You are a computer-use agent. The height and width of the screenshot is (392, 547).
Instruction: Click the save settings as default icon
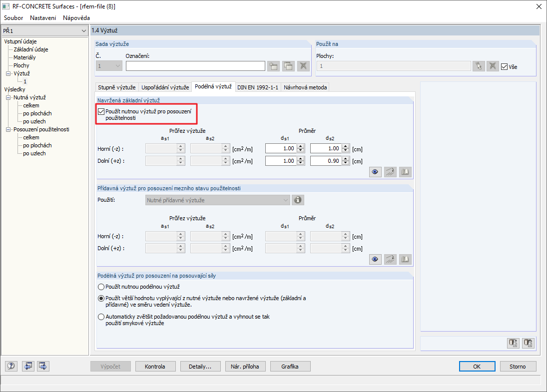click(x=528, y=343)
